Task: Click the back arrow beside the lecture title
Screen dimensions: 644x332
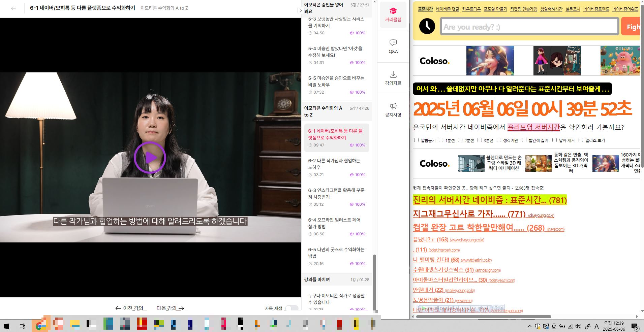Action: (13, 8)
